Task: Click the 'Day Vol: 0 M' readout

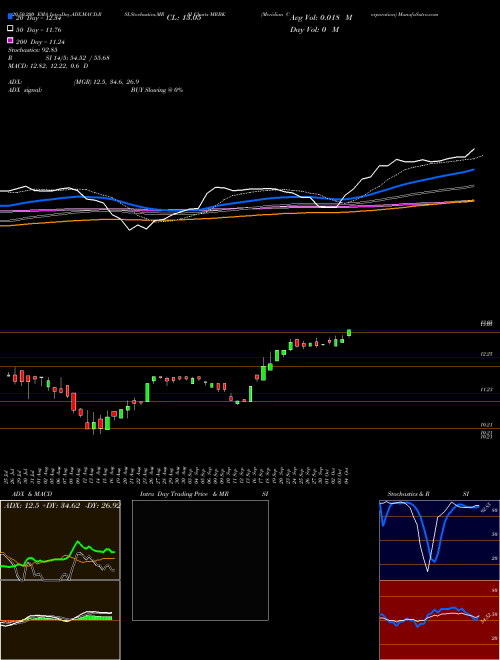Action: click(x=315, y=29)
